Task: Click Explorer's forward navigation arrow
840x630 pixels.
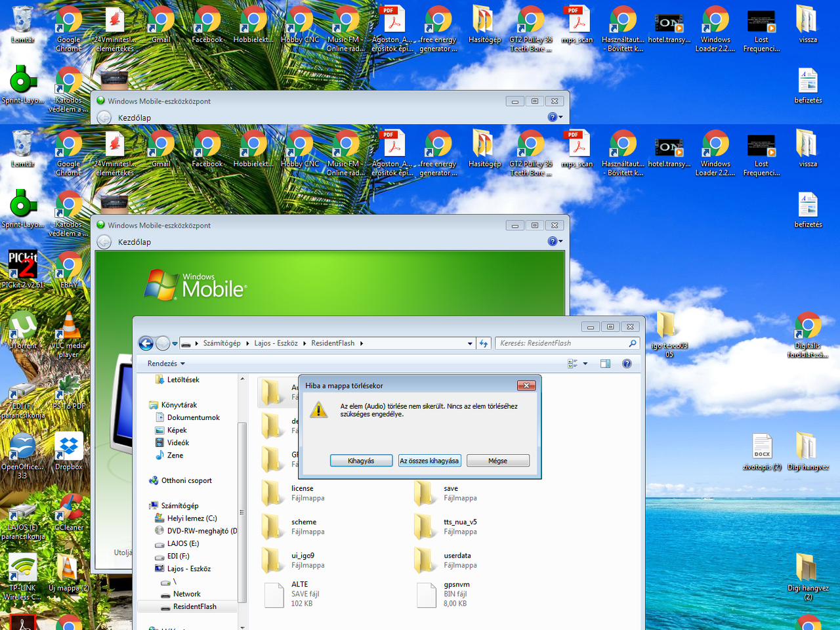Action: [163, 343]
